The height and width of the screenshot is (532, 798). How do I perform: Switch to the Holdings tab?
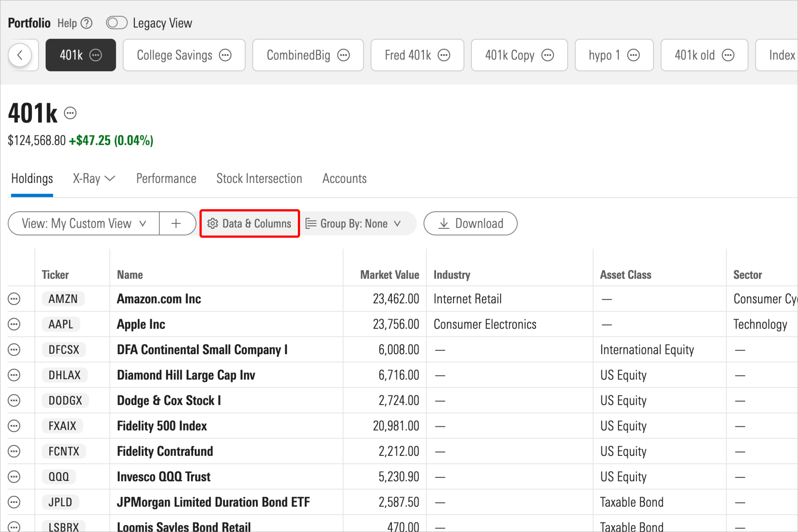[32, 178]
